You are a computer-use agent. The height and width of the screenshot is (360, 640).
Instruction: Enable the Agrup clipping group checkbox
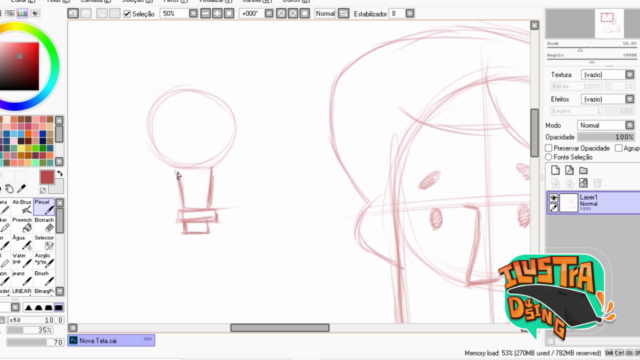[x=618, y=148]
